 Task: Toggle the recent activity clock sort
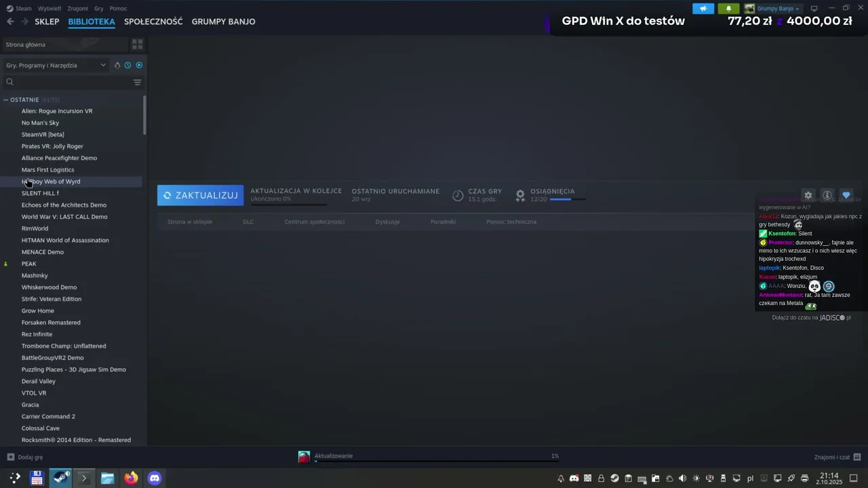click(127, 65)
